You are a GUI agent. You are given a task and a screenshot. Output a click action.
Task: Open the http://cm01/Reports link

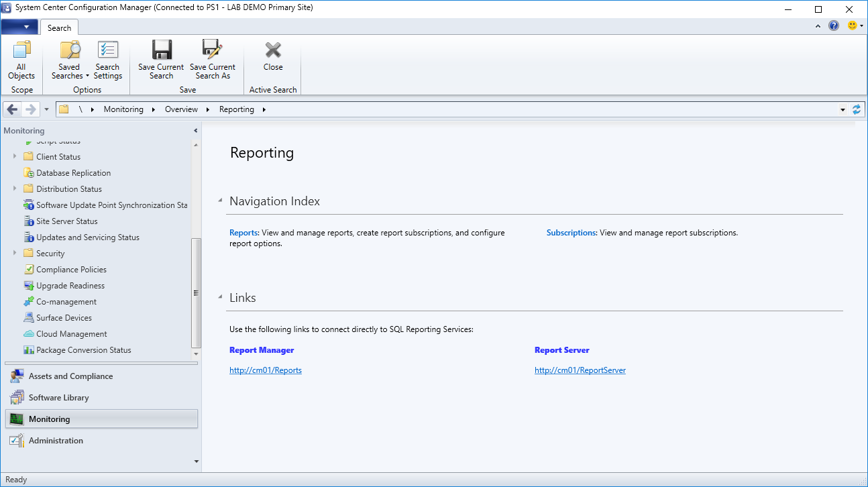pyautogui.click(x=266, y=370)
